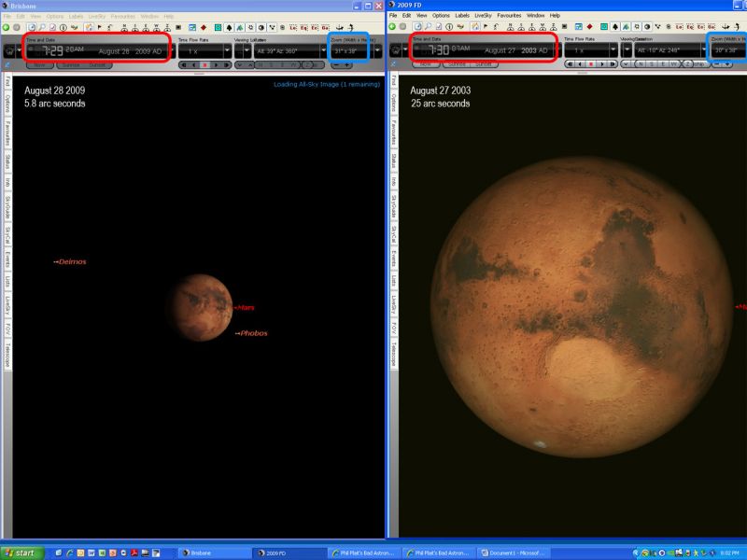The image size is (747, 560).
Task: Click the sailing ship icon in Brisbane toolbar
Action: [x=340, y=28]
